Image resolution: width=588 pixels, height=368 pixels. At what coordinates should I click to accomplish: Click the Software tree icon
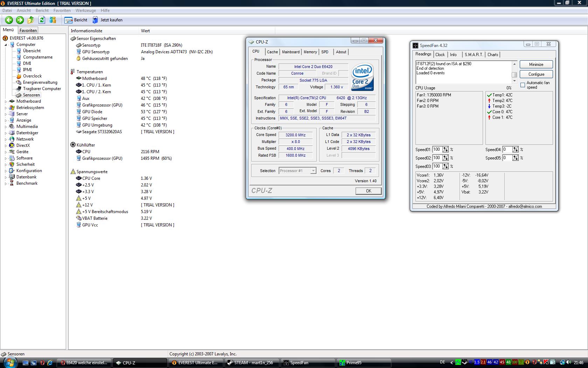[12, 158]
